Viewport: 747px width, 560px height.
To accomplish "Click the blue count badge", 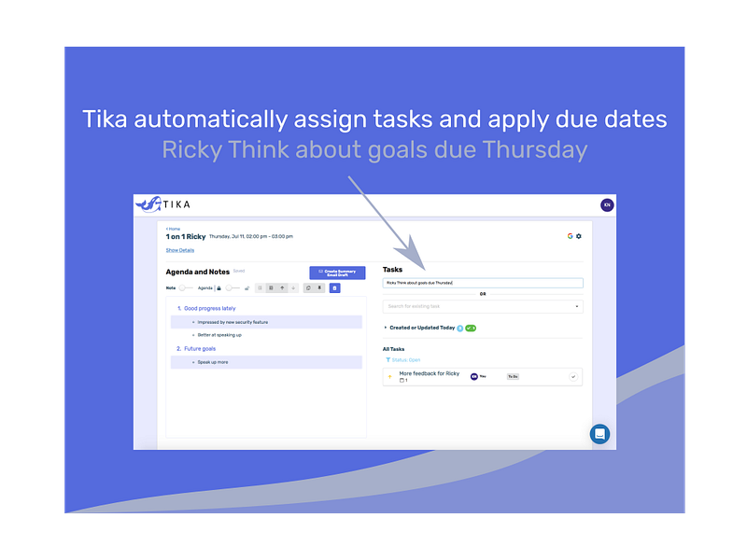I will (460, 329).
